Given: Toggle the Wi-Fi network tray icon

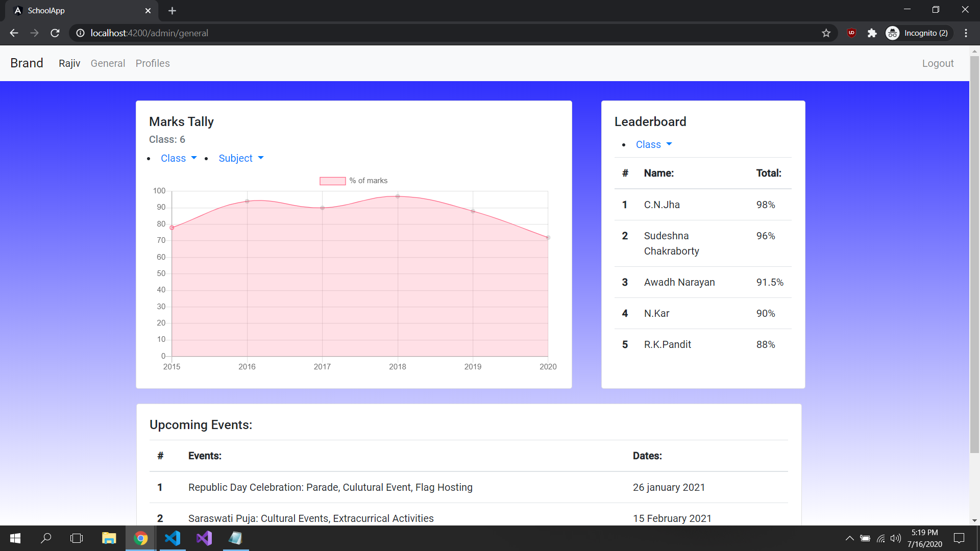Looking at the screenshot, I should (x=881, y=538).
